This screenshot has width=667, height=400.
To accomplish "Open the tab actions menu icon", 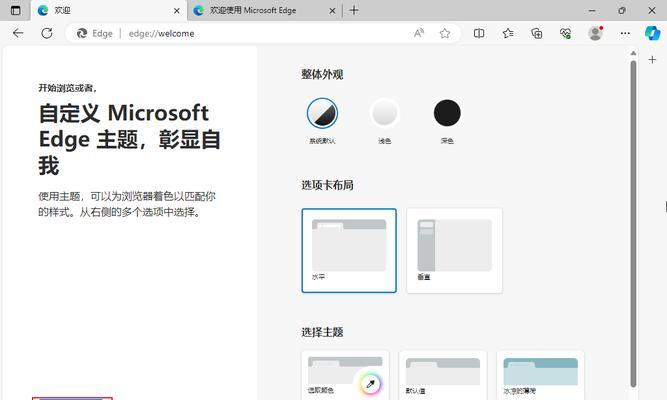I will [x=15, y=11].
